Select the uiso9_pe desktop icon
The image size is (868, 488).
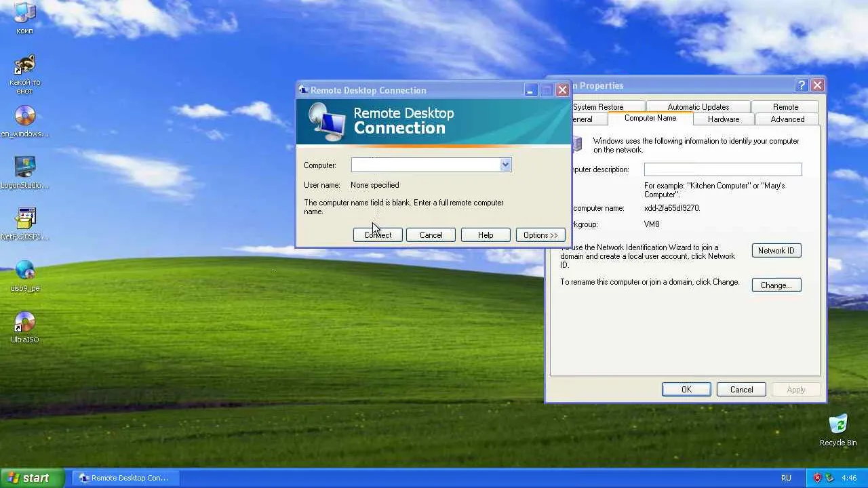tap(24, 277)
